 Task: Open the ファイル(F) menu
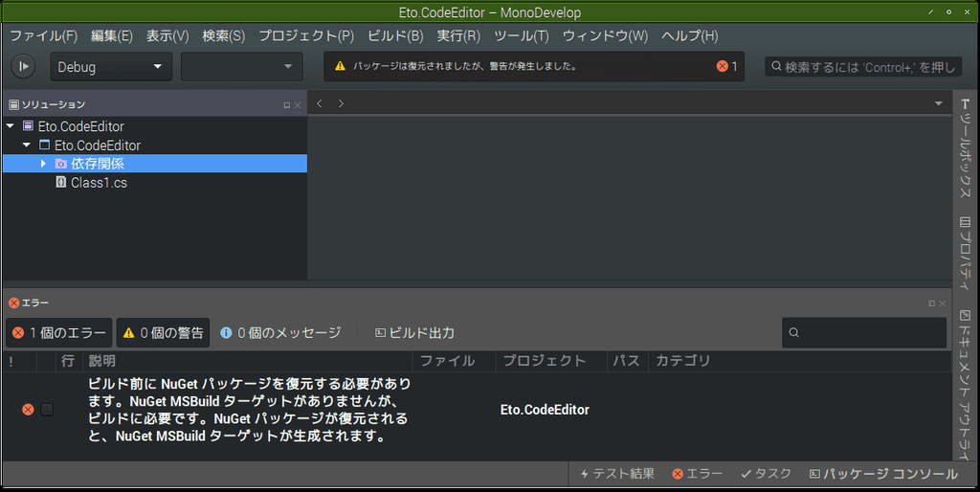click(x=44, y=35)
